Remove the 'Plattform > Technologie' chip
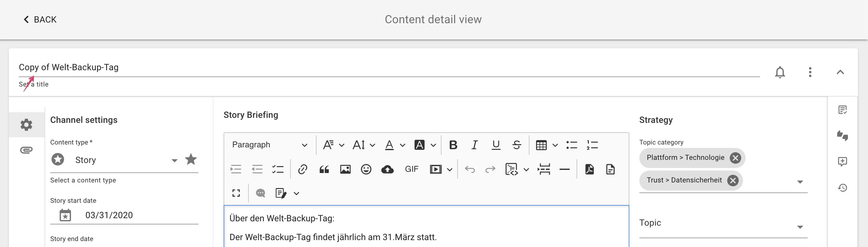The width and height of the screenshot is (868, 247). pyautogui.click(x=735, y=158)
